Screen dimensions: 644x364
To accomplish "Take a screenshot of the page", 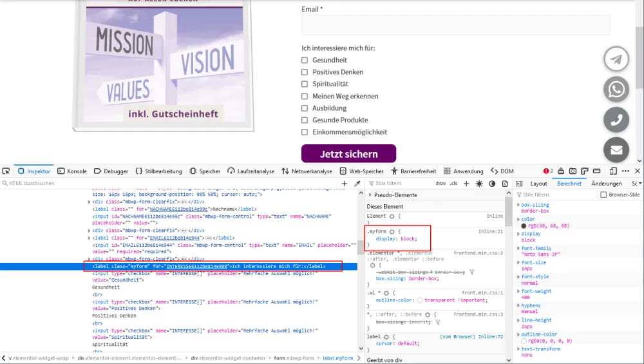I will [573, 171].
